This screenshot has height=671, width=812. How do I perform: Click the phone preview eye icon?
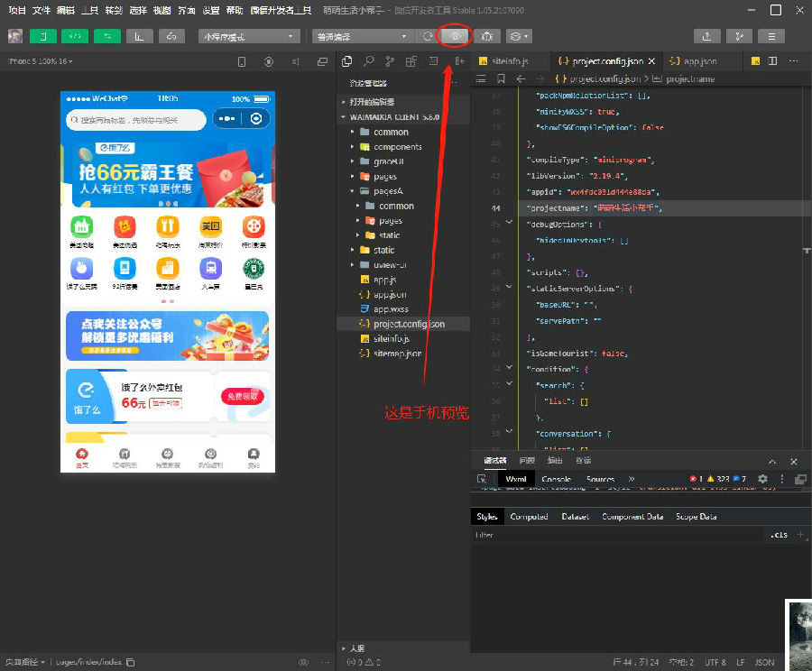tap(455, 36)
